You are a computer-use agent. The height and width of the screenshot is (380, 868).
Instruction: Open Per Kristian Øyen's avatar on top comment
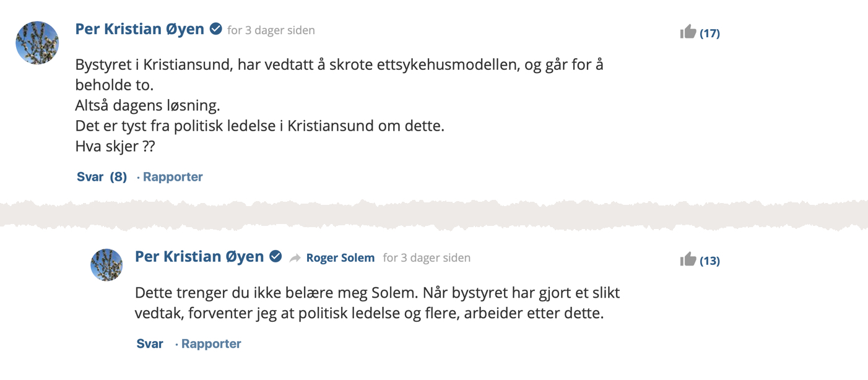pyautogui.click(x=37, y=43)
